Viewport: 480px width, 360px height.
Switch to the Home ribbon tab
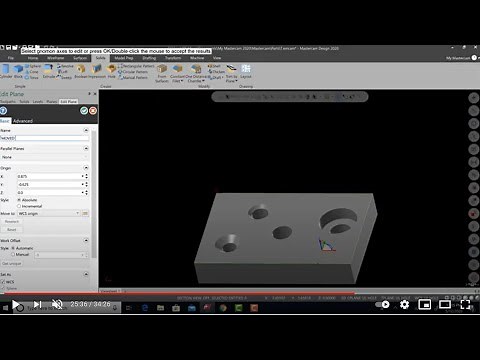tap(33, 58)
